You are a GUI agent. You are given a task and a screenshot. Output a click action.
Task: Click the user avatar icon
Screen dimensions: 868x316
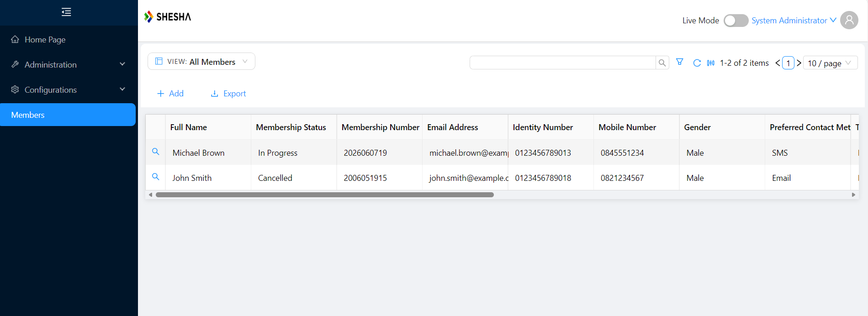point(849,20)
